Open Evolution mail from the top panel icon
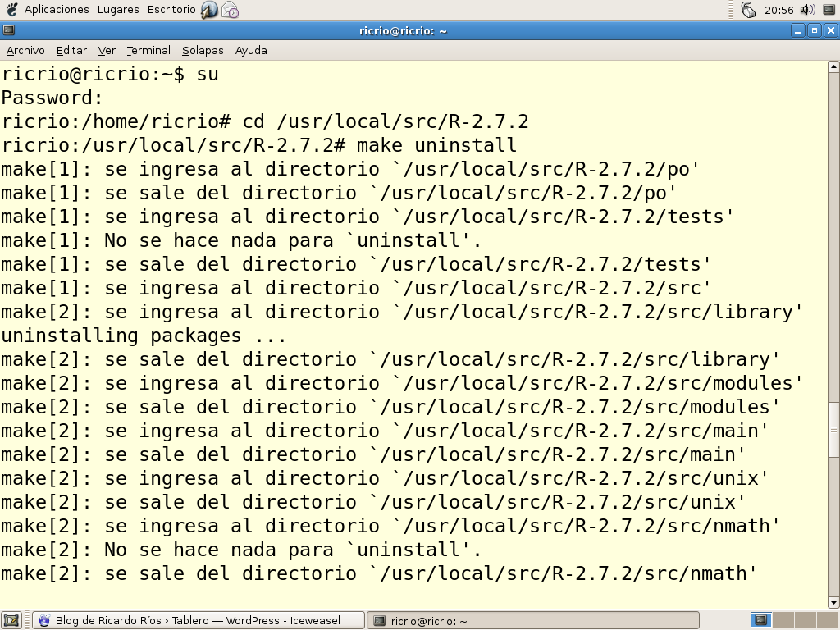The height and width of the screenshot is (630, 840). [x=228, y=10]
